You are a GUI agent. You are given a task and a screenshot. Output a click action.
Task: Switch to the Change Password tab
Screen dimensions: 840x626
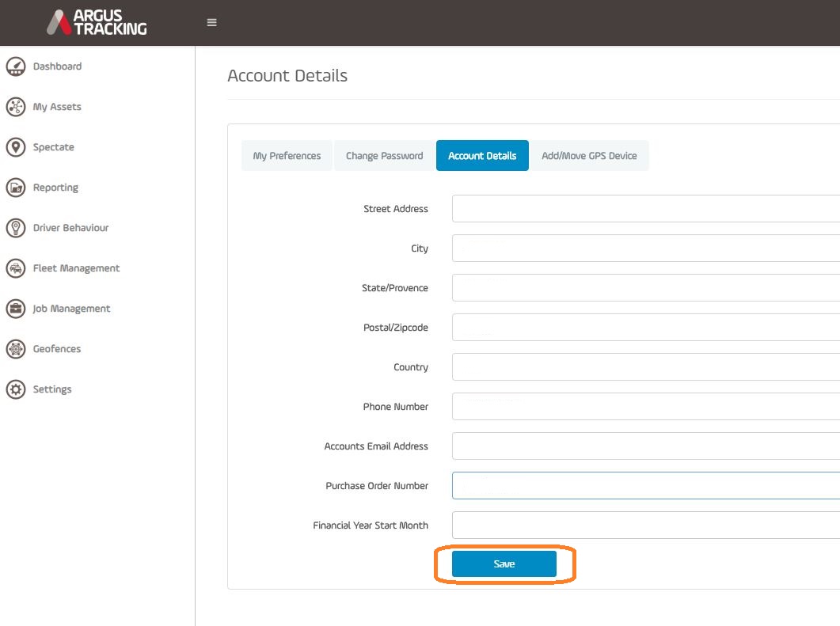(x=384, y=156)
